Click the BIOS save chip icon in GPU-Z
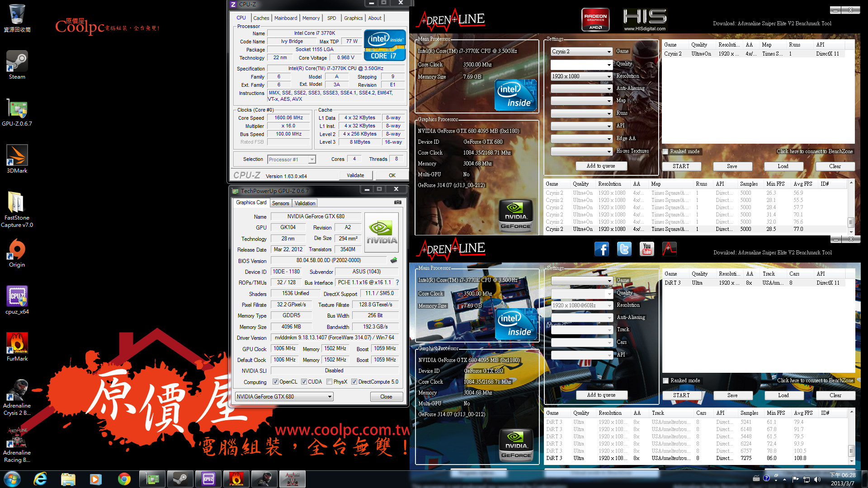 pos(393,260)
